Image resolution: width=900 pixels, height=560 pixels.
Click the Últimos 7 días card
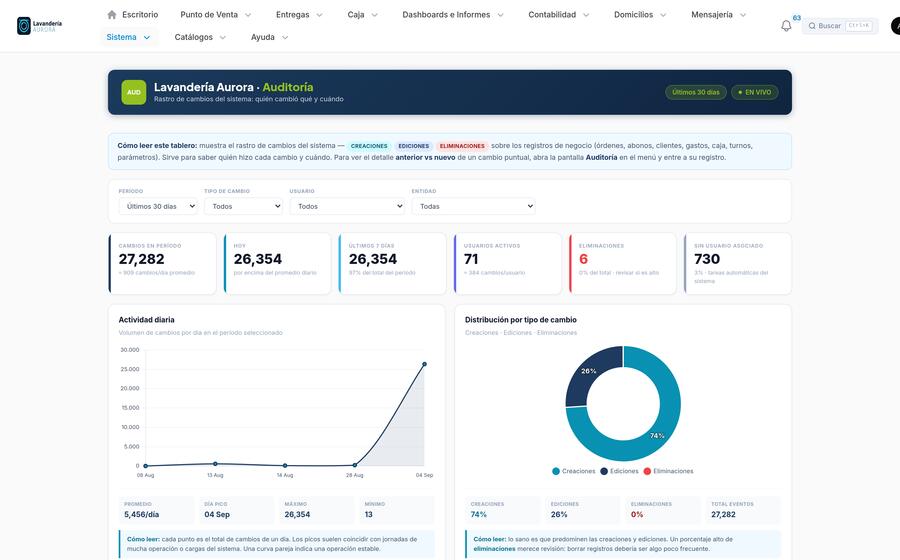pyautogui.click(x=393, y=263)
